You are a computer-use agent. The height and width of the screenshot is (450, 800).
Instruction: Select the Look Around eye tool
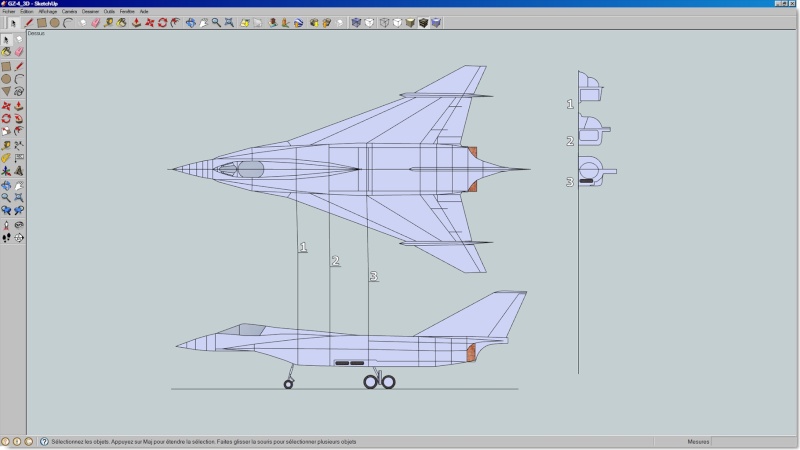click(19, 225)
